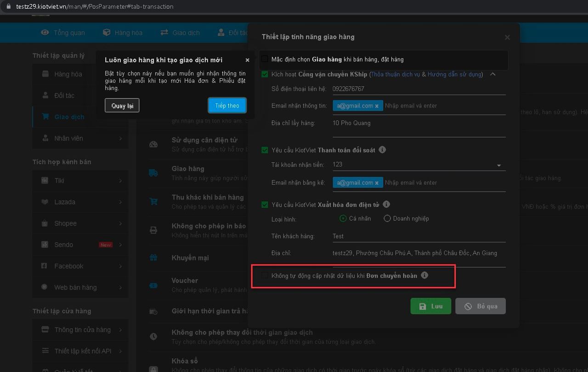Click the Shopee bag icon

click(x=45, y=223)
